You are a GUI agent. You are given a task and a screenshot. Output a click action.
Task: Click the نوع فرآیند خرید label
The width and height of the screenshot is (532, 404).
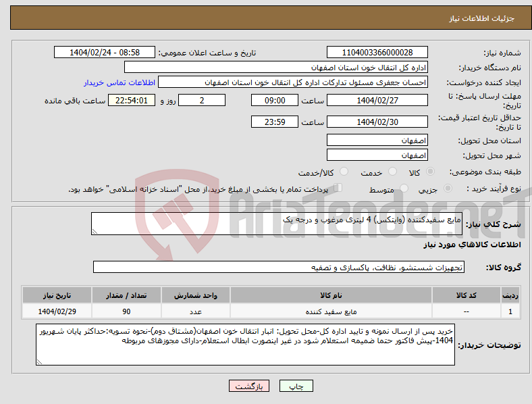coord(494,188)
